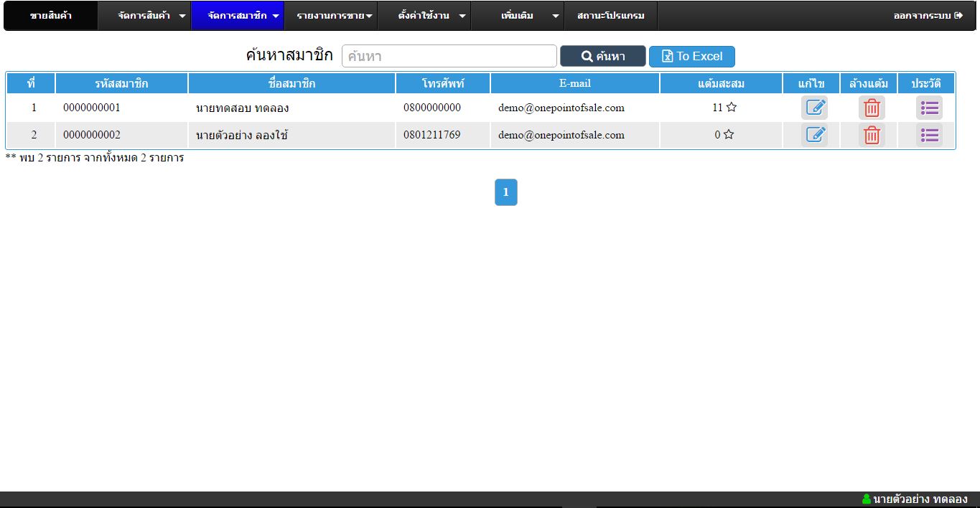
Task: Click trash icon to clear points for member 0000000001
Action: (872, 108)
